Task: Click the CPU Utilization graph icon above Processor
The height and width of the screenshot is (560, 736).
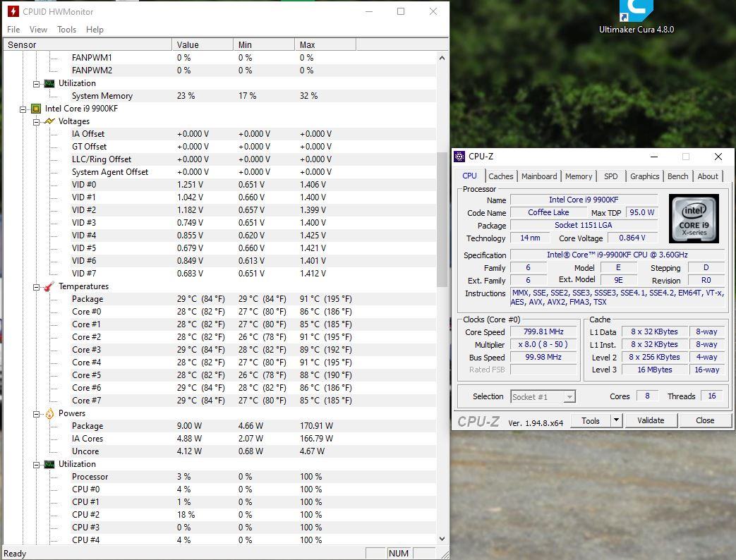Action: click(x=49, y=464)
